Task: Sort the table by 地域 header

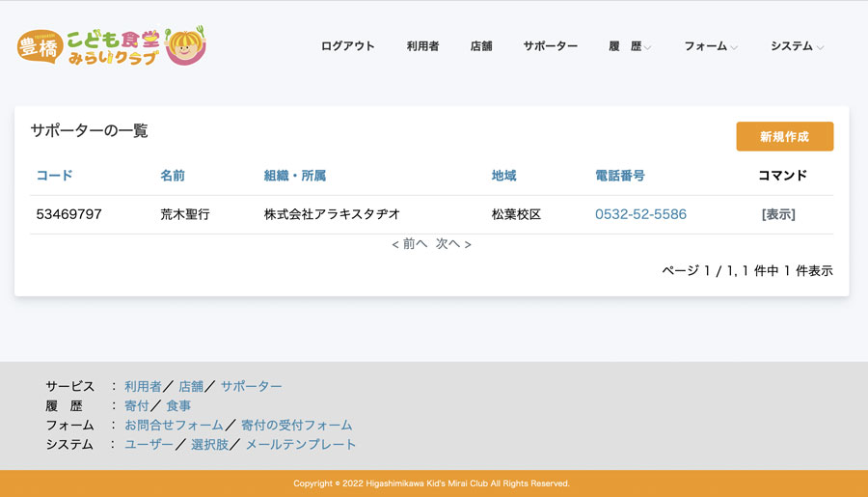Action: pyautogui.click(x=503, y=176)
